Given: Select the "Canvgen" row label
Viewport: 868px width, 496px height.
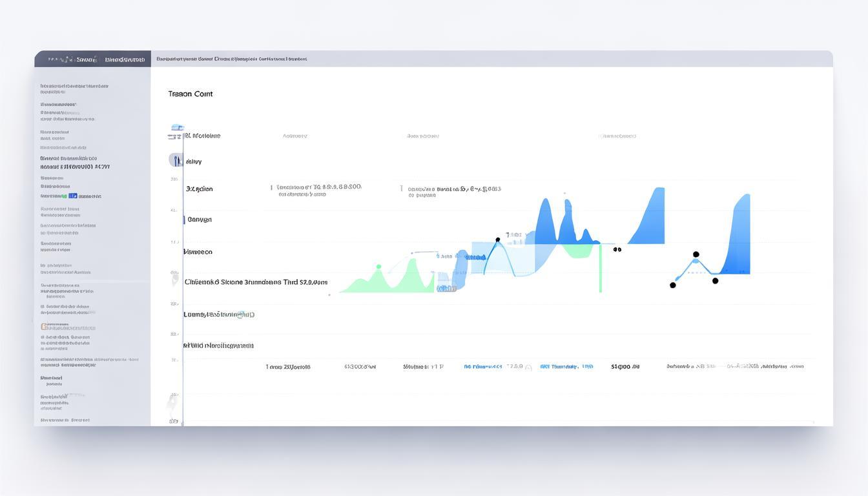Looking at the screenshot, I should pos(199,220).
